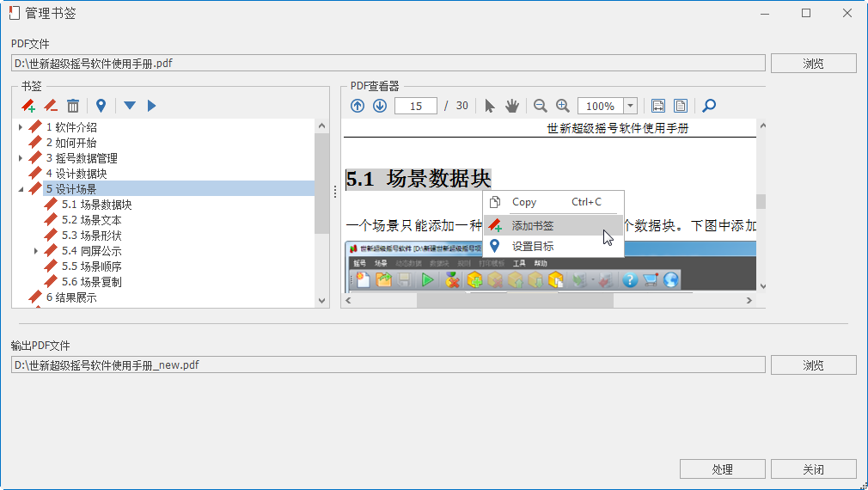This screenshot has width=868, height=490.
Task: Choose 设置目标 in the context menu
Action: [553, 247]
